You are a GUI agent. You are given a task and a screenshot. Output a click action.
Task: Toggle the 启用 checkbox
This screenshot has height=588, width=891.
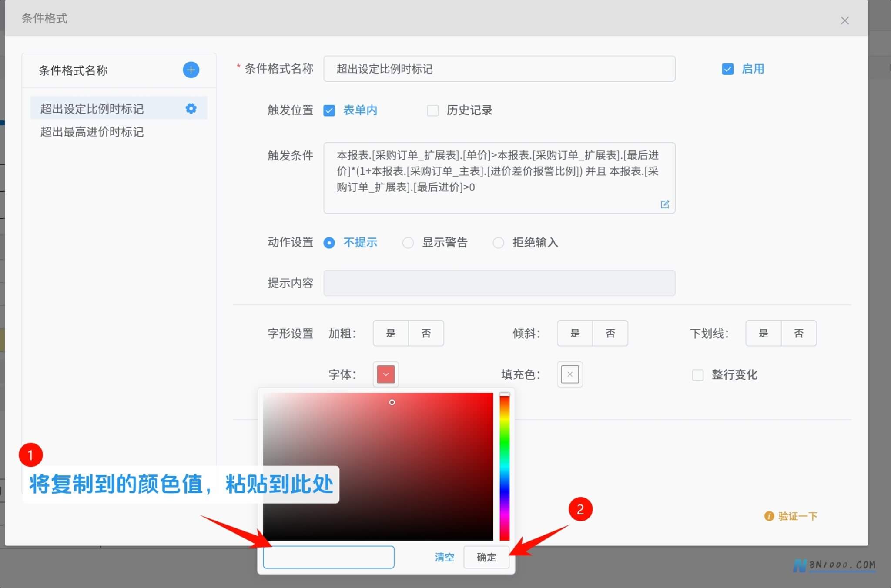(x=727, y=69)
